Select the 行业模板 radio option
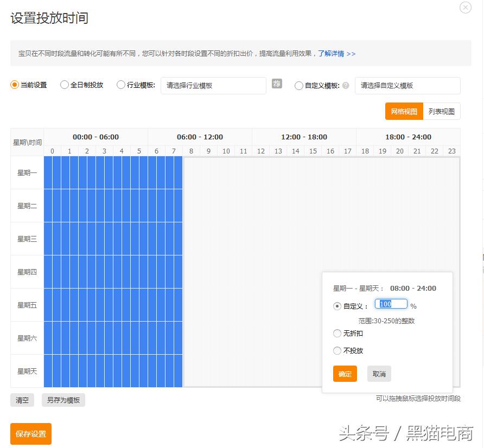 tap(120, 85)
